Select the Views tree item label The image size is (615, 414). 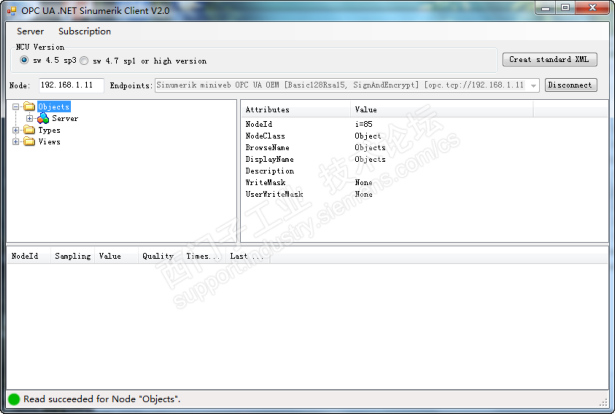tap(49, 142)
